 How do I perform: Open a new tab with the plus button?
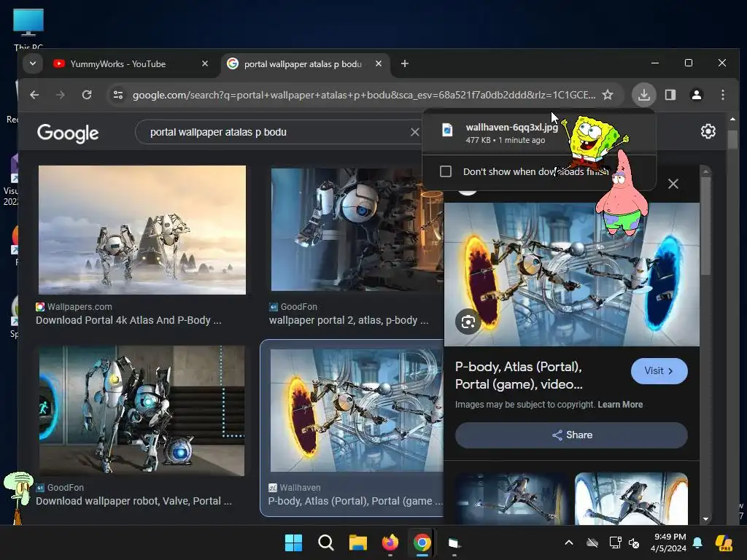[x=404, y=64]
